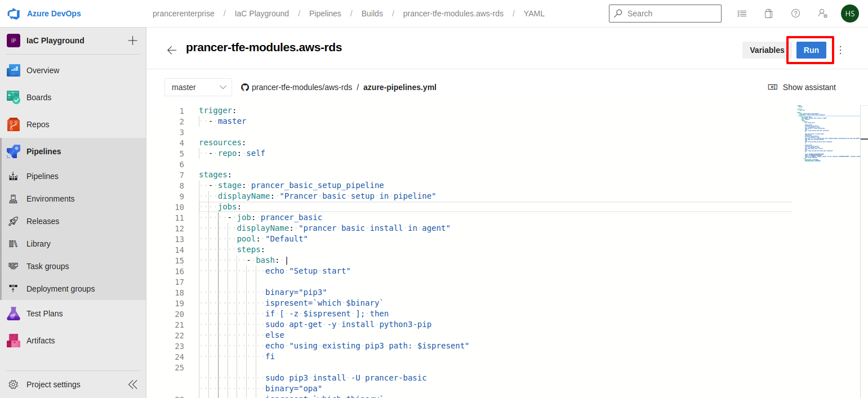868x398 pixels.
Task: Click IaC Playground breadcrumb
Action: 262,14
